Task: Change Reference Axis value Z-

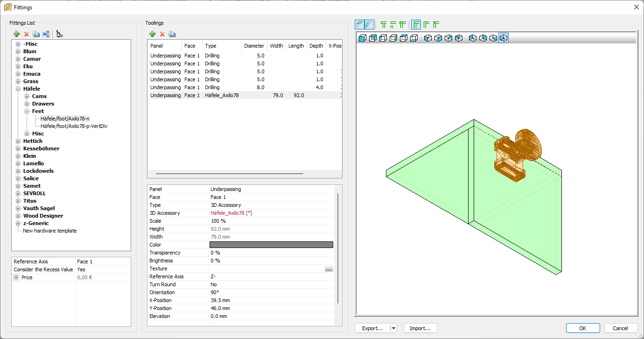Action: click(x=272, y=276)
